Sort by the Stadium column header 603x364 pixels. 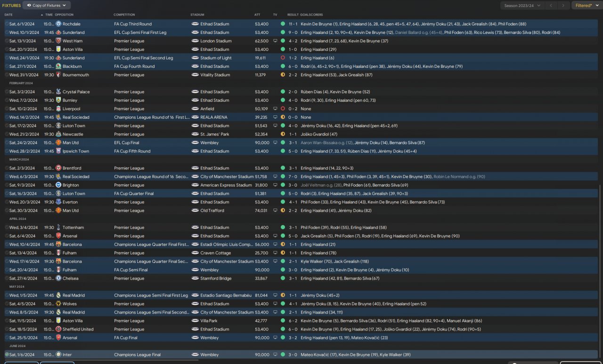tap(197, 15)
